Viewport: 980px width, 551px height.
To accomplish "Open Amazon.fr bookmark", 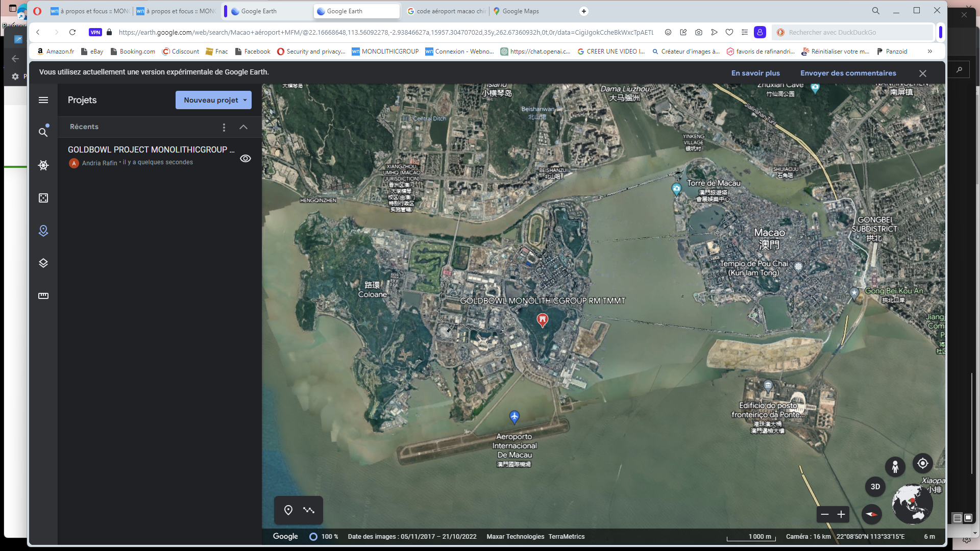I will click(x=56, y=52).
